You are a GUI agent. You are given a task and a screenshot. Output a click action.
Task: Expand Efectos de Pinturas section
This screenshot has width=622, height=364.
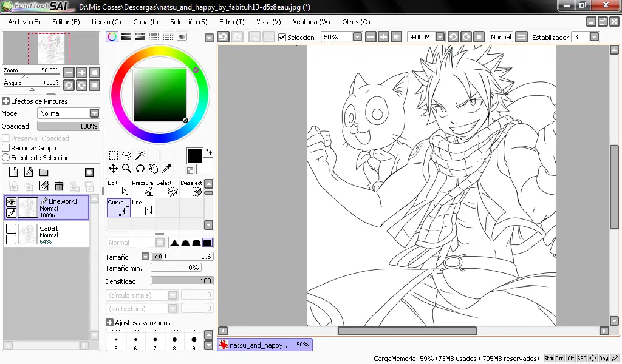5,101
